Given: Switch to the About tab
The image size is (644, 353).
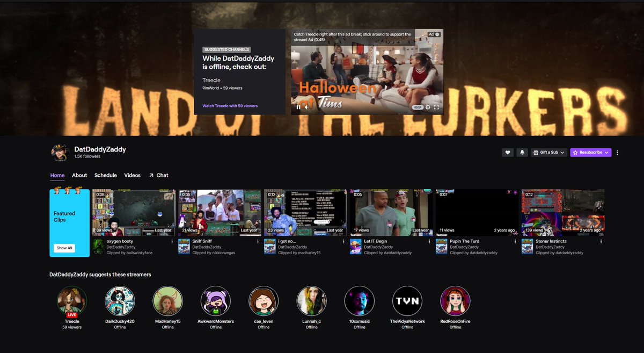Looking at the screenshot, I should 79,175.
